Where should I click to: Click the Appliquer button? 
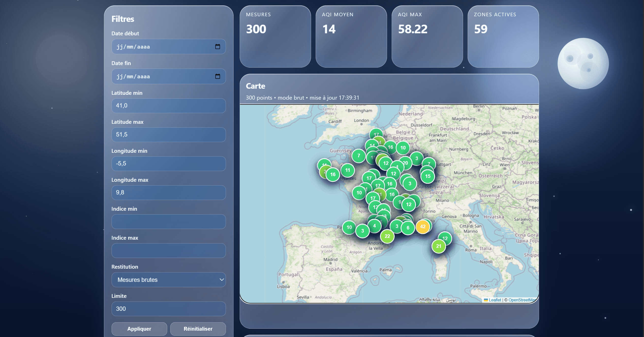click(x=139, y=329)
